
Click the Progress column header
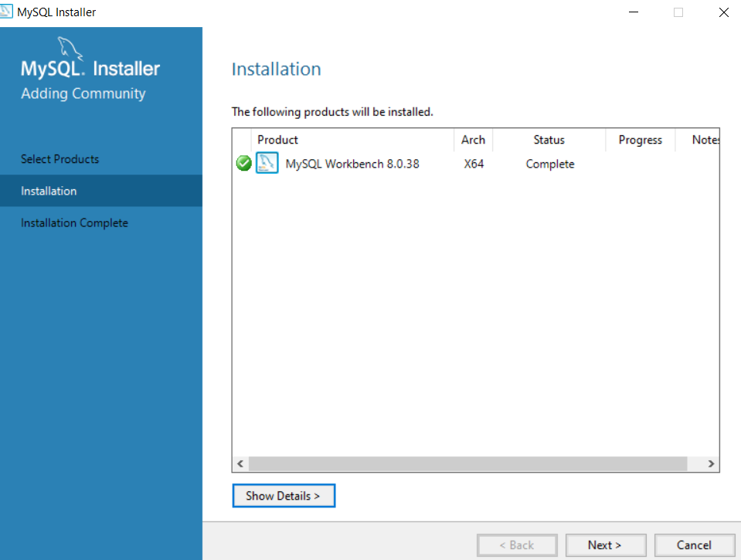coord(641,140)
